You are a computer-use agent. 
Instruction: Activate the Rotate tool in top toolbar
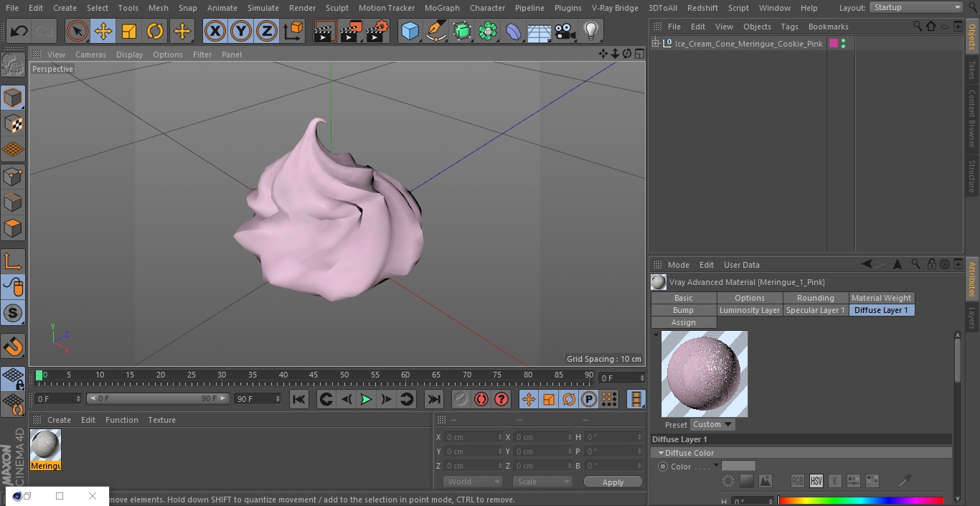pyautogui.click(x=155, y=32)
